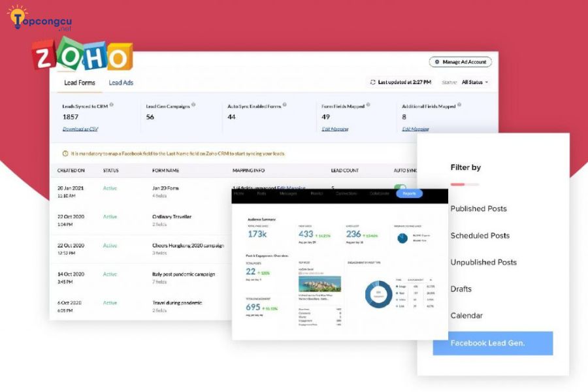This screenshot has height=392, width=588.
Task: Open Monitor in the black navigation bar
Action: point(316,193)
